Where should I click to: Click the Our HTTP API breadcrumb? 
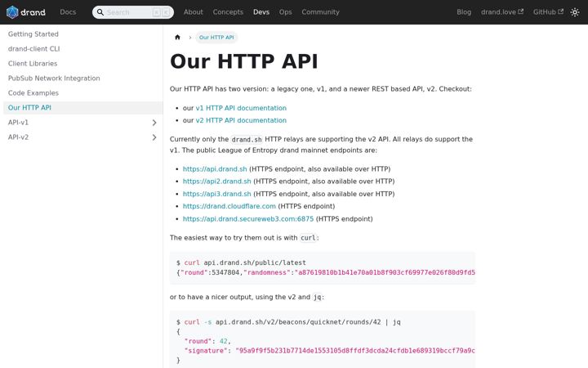(216, 37)
